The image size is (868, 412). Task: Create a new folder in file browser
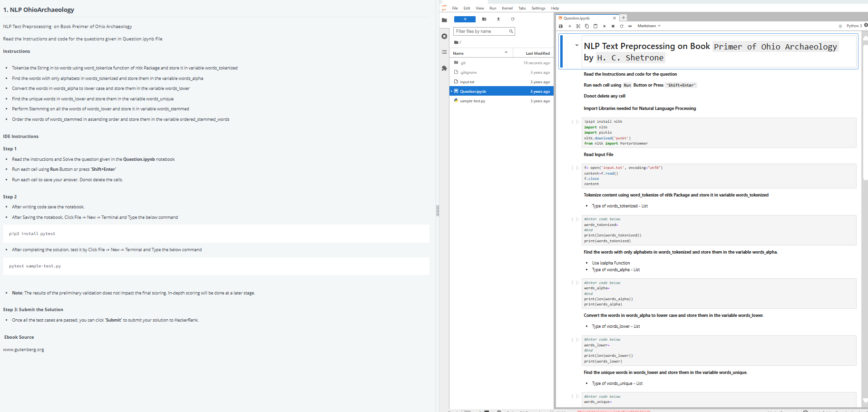point(484,19)
